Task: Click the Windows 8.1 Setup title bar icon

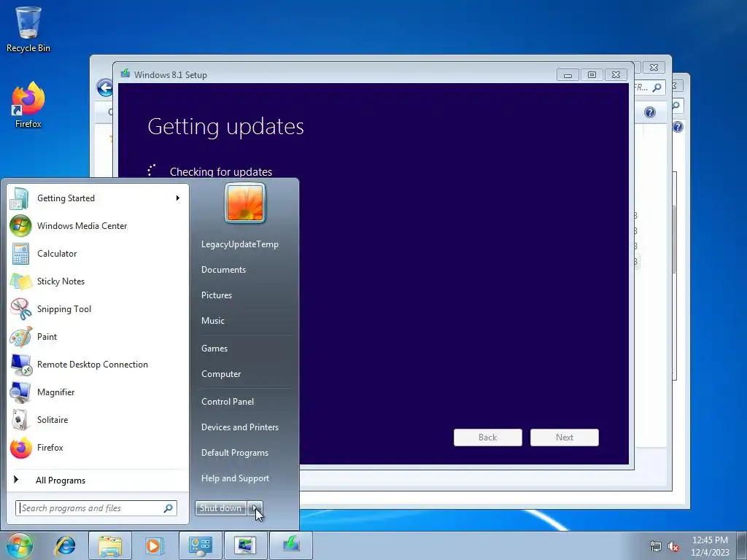Action: [125, 74]
